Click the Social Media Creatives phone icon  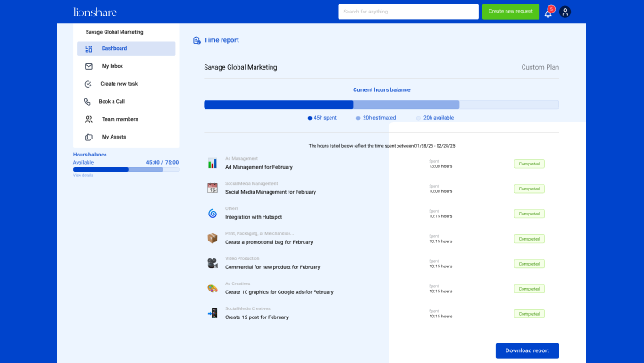tap(213, 314)
